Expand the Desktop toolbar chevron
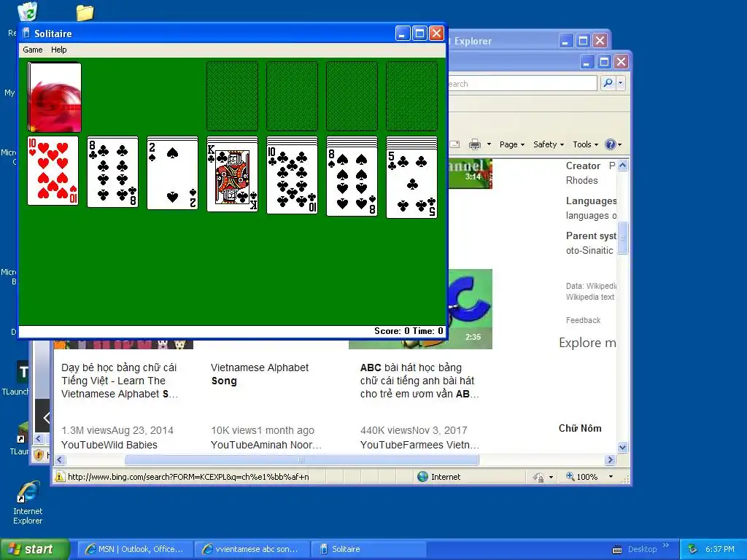Screen dimensions: 747x560 666,545
